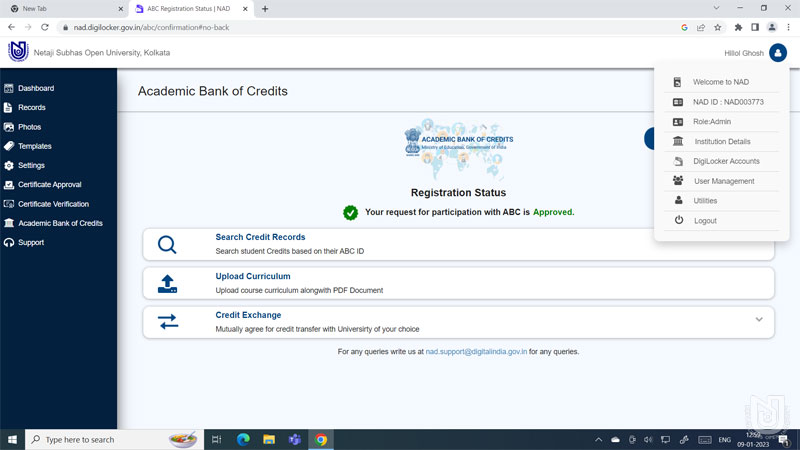Screen dimensions: 800x450
Task: Expand the Credit Exchange chevron
Action: coord(759,319)
